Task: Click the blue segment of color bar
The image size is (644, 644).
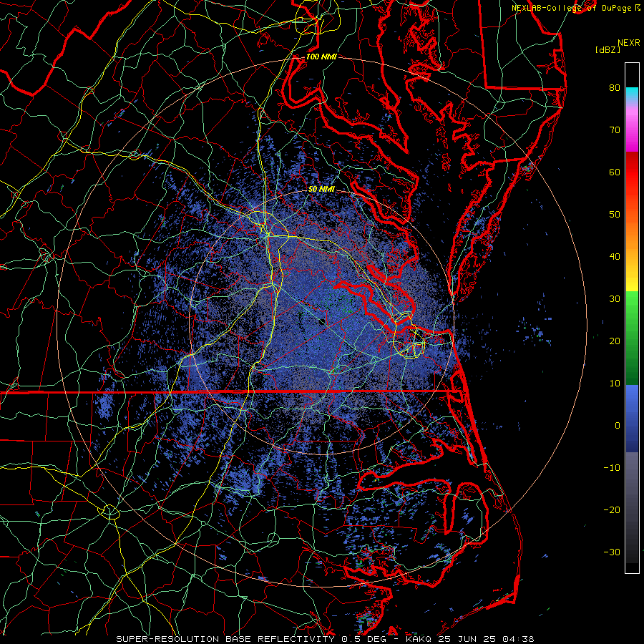Action: [x=632, y=418]
